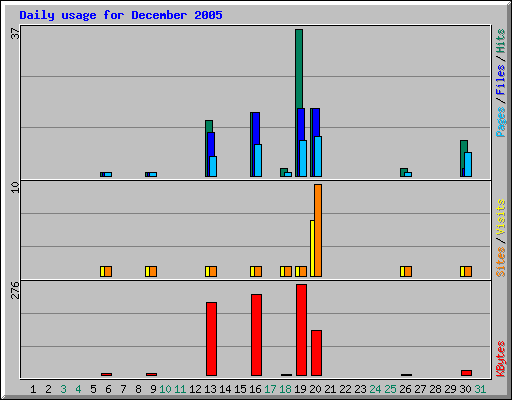Click green day label '18' on the x-axis
512x400 pixels.
click(x=285, y=389)
